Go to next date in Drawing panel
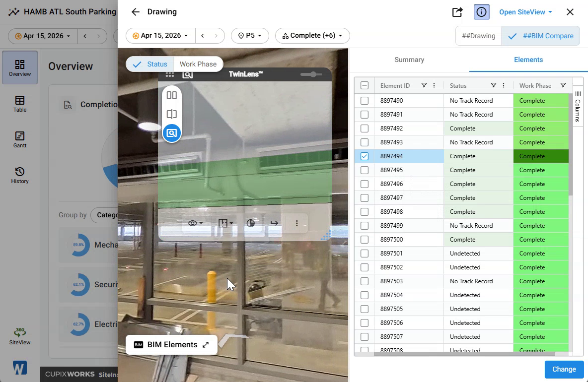The height and width of the screenshot is (382, 588). 216,36
